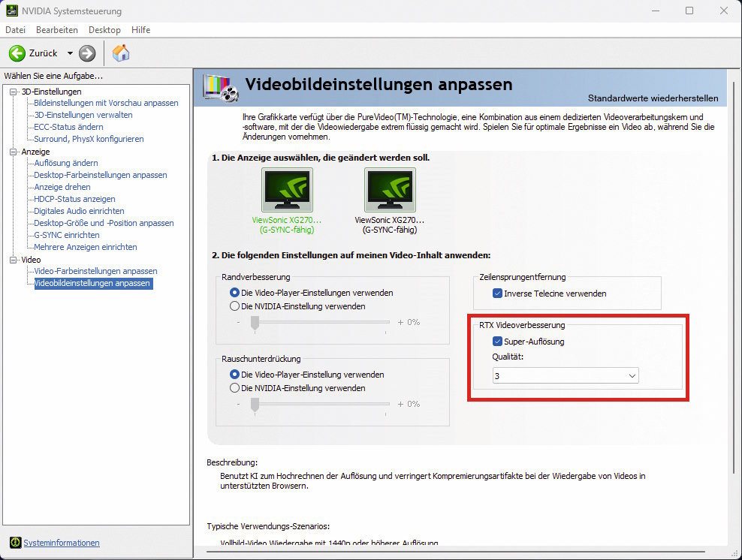Open the Bearbeiten menu

(x=57, y=30)
